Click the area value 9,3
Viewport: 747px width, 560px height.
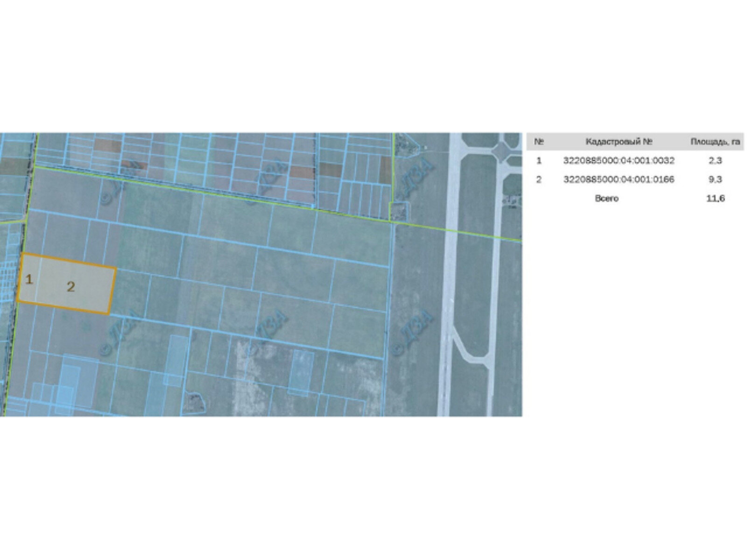tap(715, 179)
